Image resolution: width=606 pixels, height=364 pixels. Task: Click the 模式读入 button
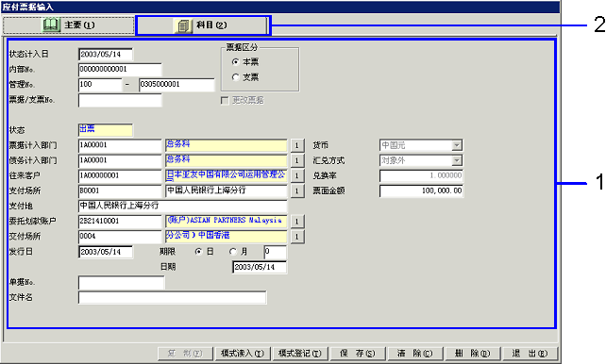243,354
